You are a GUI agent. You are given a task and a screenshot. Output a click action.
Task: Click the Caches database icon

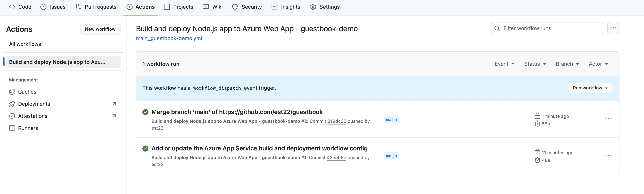click(x=12, y=92)
